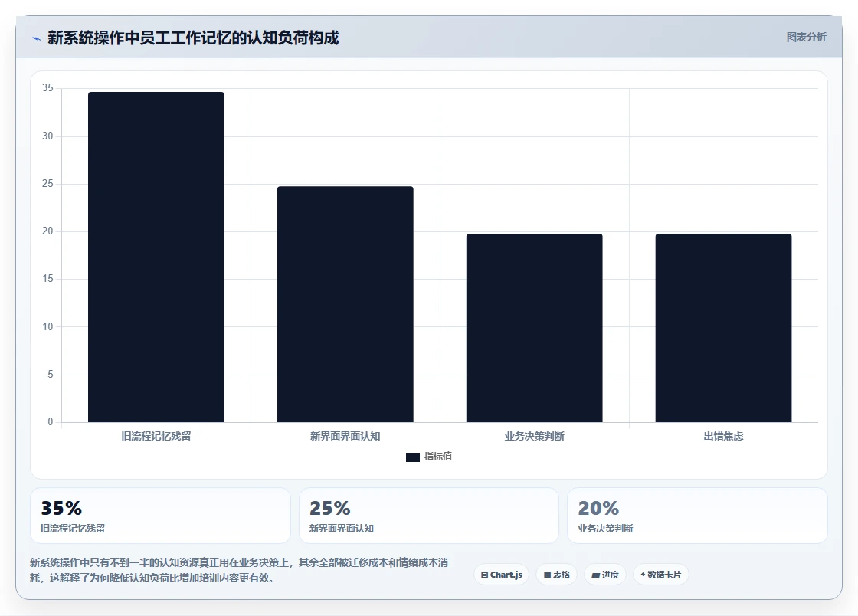Select the 进度 tag
The image size is (858, 616).
[x=605, y=575]
